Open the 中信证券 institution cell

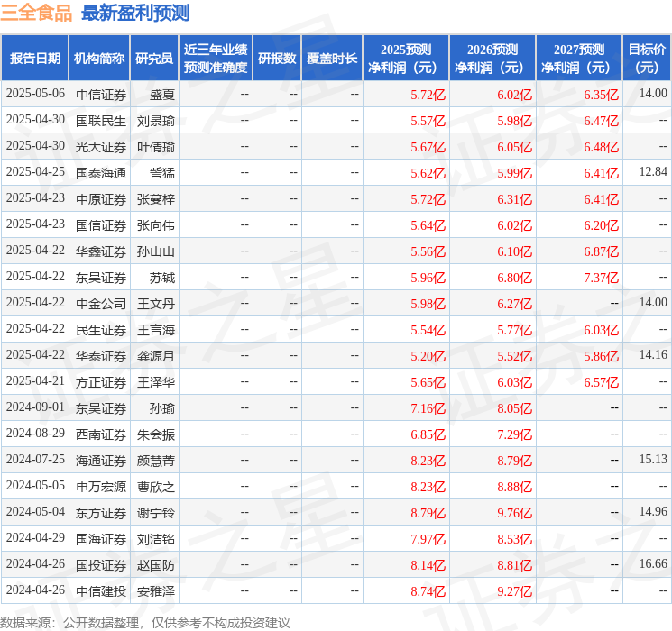coord(101,94)
